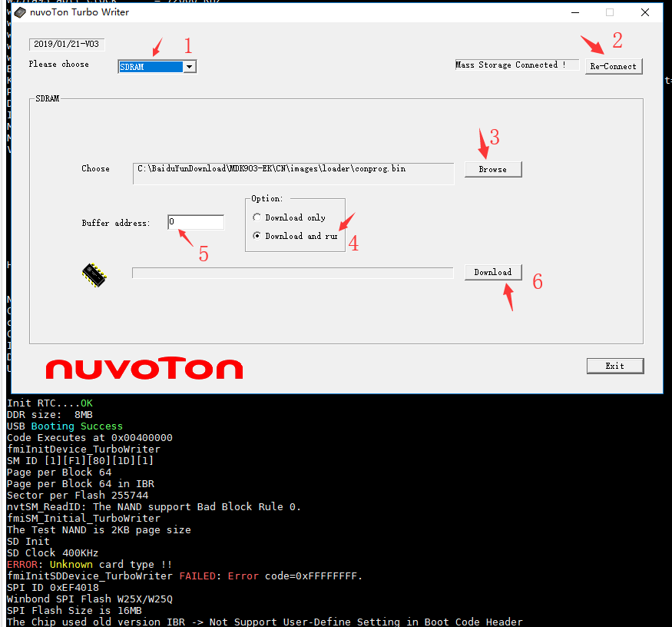Screen dimensions: 672x627
Task: Open the SDRAM dropdown arrow
Action: click(x=189, y=67)
